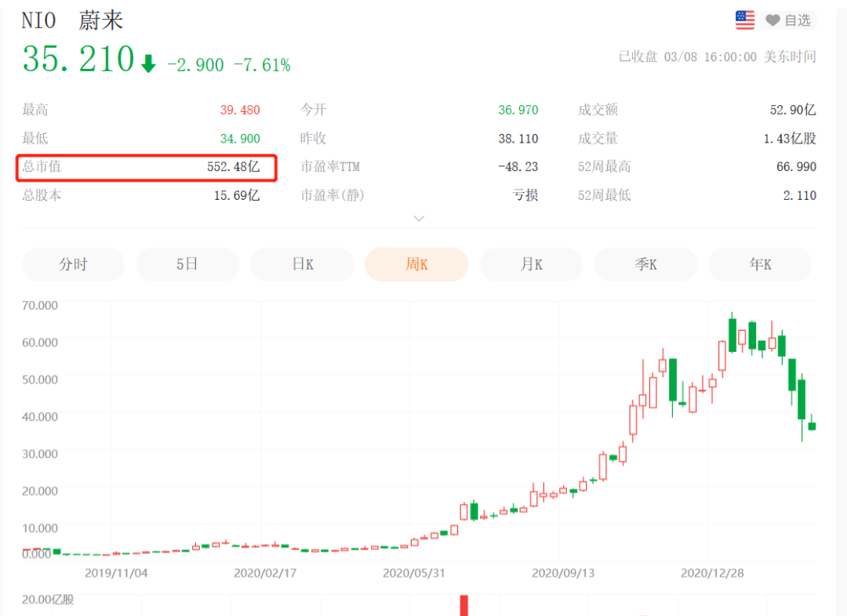Viewport: 847px width, 616px height.
Task: Switch to the 分时 chart tab
Action: click(73, 265)
